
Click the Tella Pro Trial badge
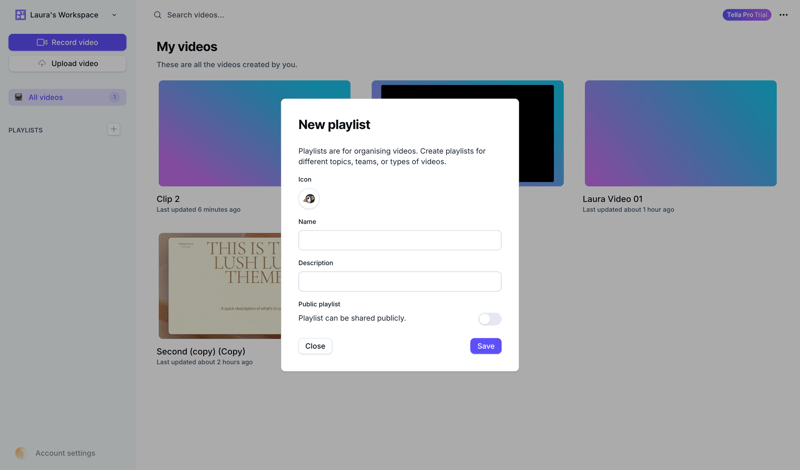pyautogui.click(x=746, y=15)
